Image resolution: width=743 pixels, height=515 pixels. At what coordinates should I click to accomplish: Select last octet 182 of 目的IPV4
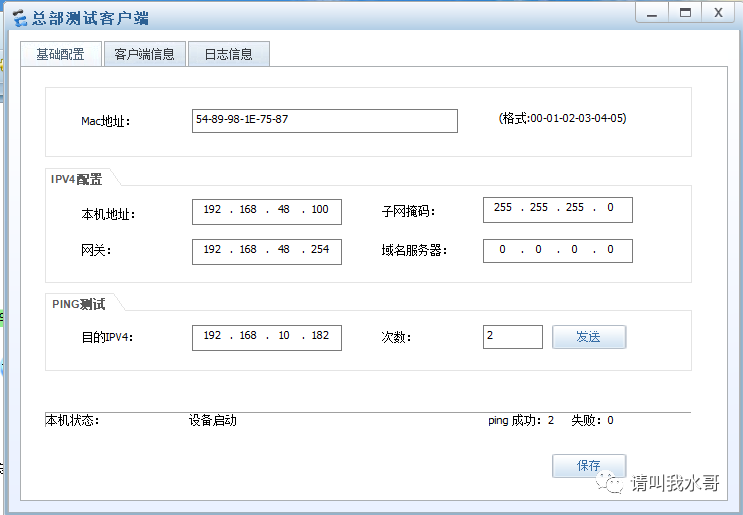(320, 335)
